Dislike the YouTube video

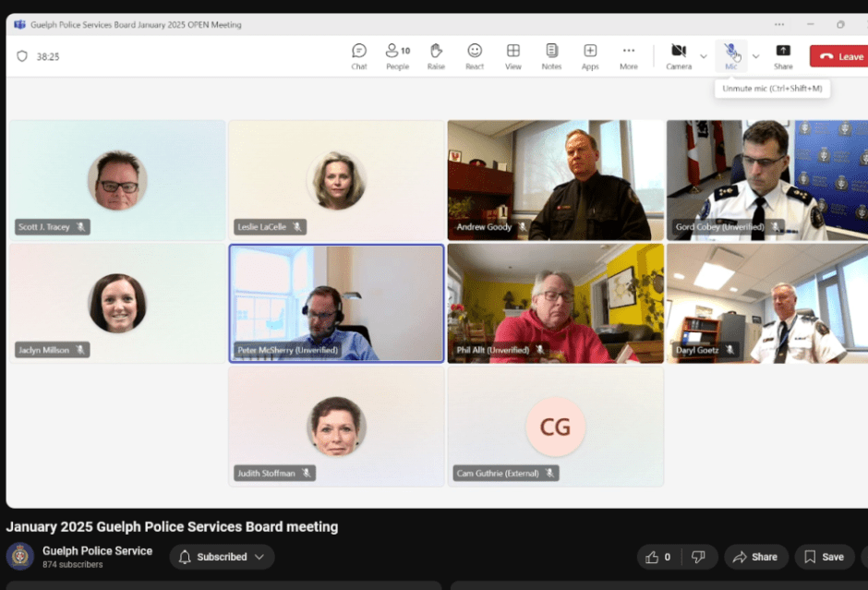699,557
